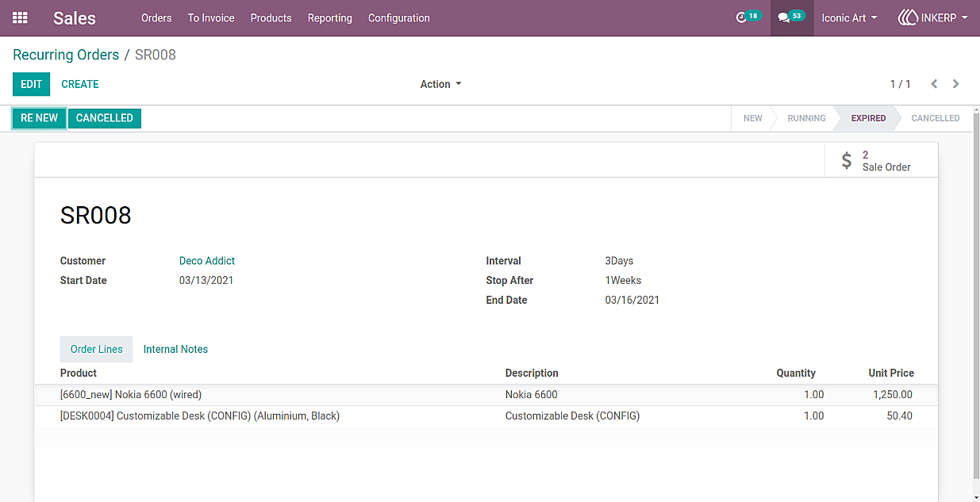Click the 50.40 unit price cell
Screen dimensions: 980x502
coord(900,416)
